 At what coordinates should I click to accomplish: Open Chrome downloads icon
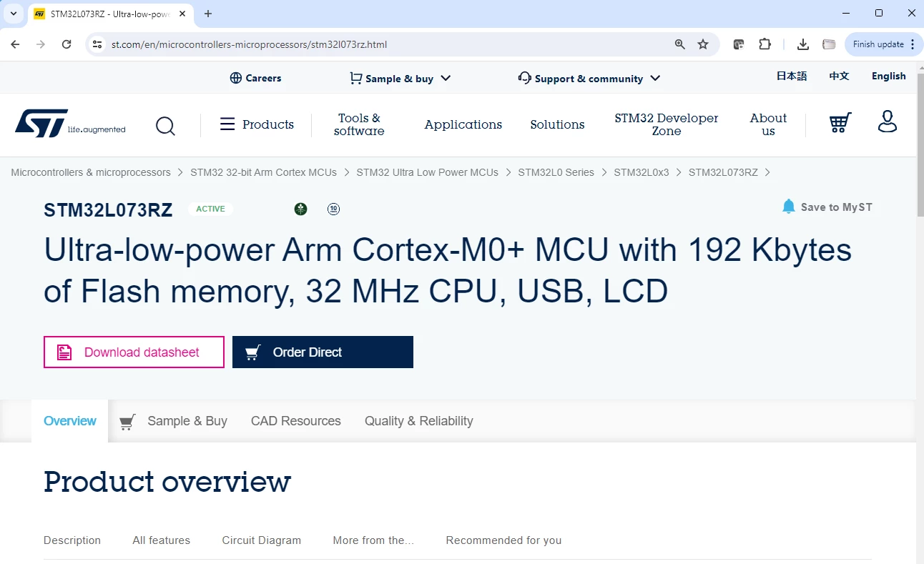(x=803, y=44)
